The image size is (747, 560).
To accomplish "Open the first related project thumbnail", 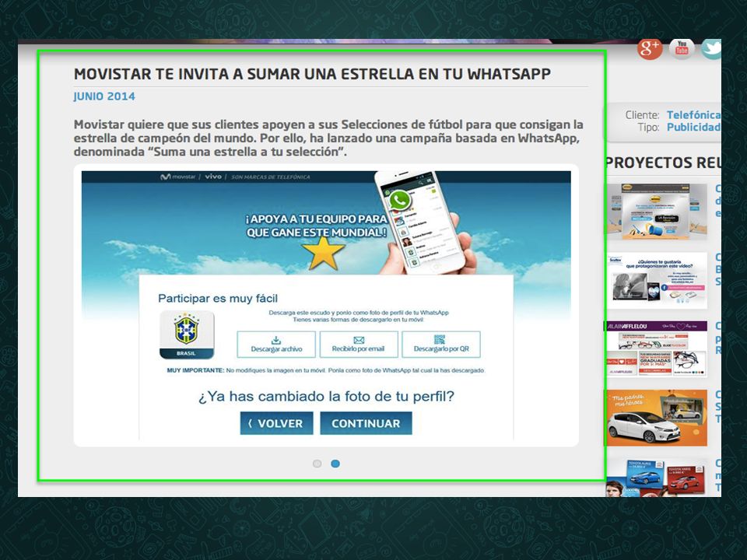I will (657, 212).
